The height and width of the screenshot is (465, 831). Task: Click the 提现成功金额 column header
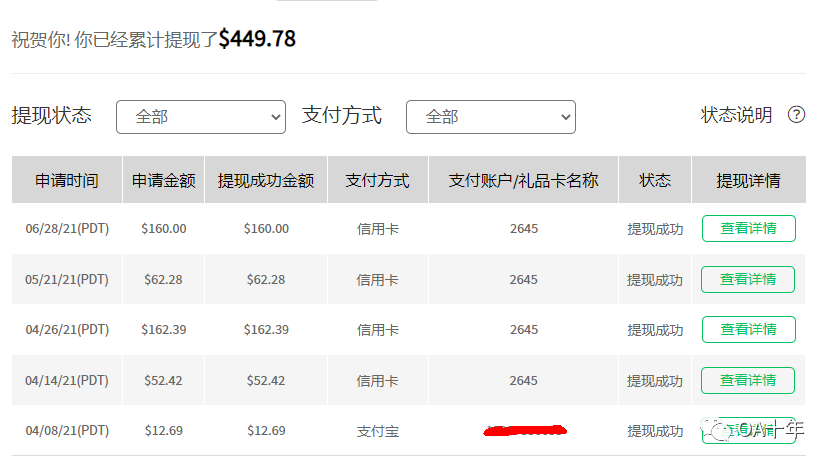[x=266, y=181]
